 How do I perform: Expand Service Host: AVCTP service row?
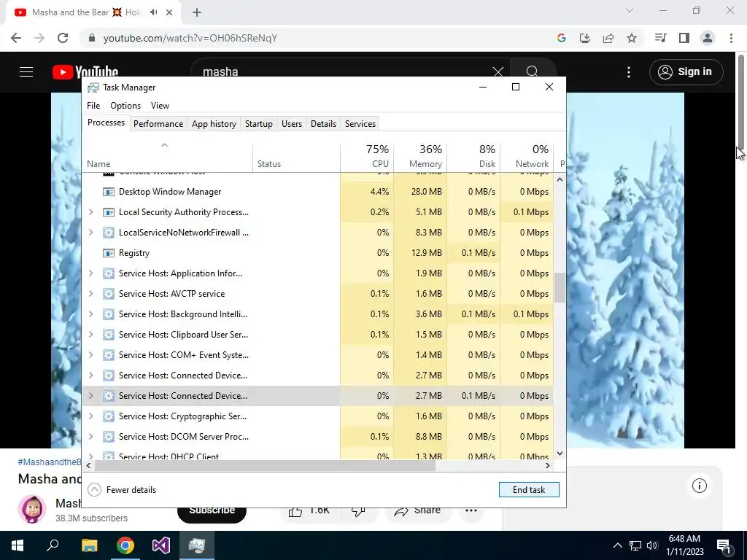pos(91,294)
